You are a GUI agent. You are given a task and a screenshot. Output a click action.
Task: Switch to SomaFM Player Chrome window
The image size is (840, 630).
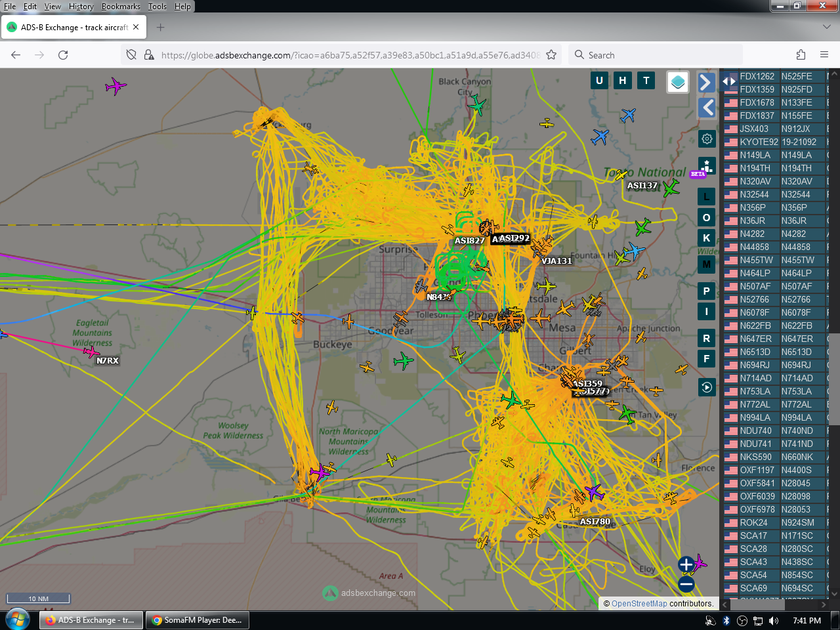(197, 620)
